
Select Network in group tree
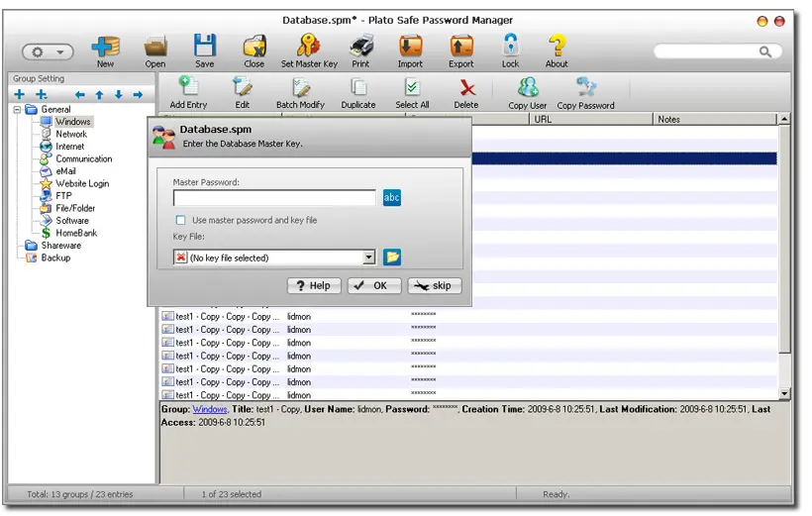pos(71,134)
